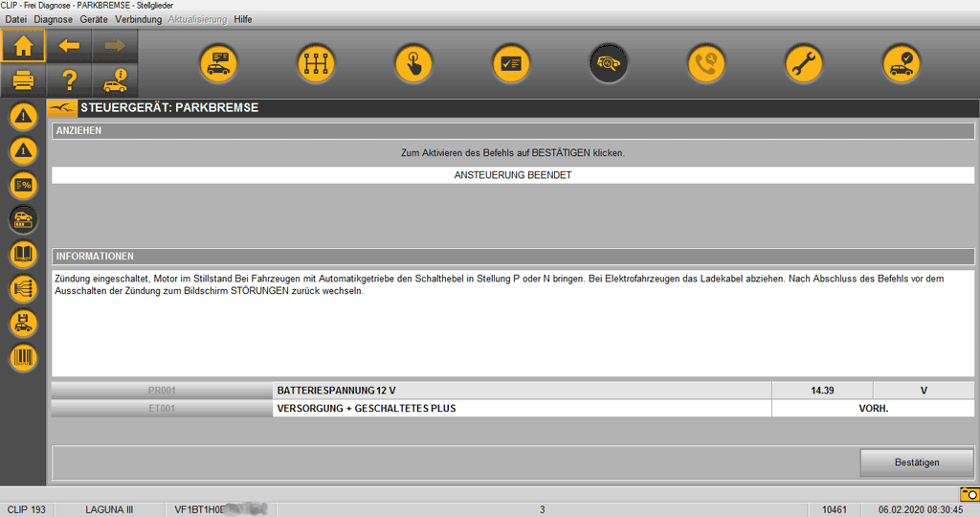Open the Hilfe menu
This screenshot has height=517, width=980.
tap(243, 19)
